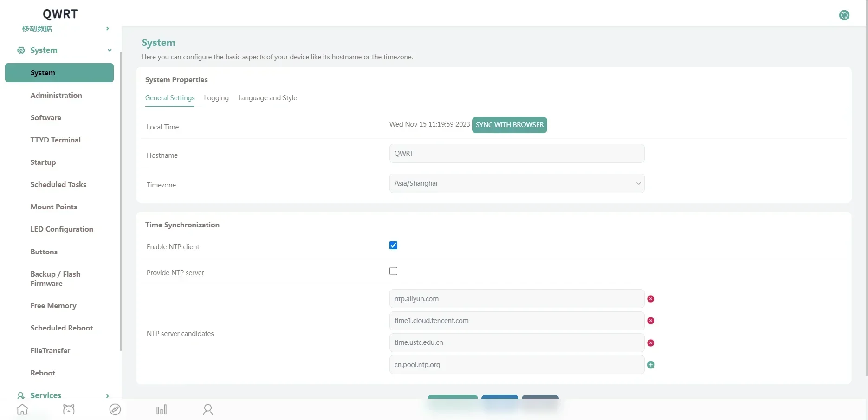Open TTYD Terminal
This screenshot has width=868, height=420.
pyautogui.click(x=56, y=140)
